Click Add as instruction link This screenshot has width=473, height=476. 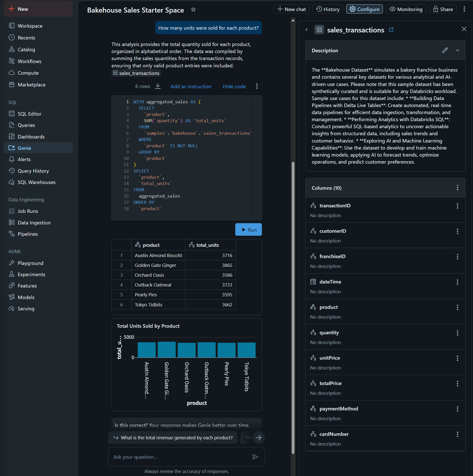(191, 86)
